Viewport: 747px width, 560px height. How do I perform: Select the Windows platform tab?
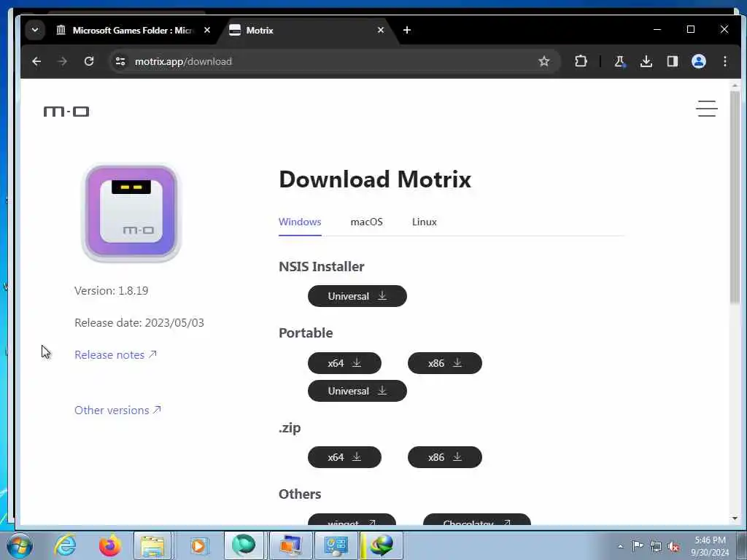(300, 222)
